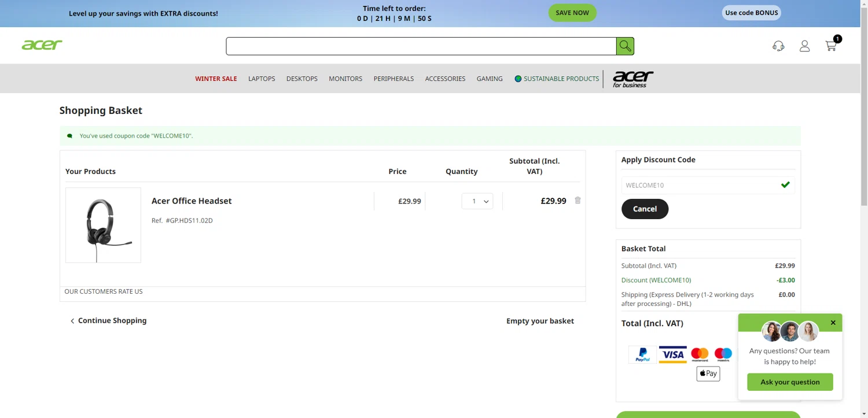
Task: Click the Total (Incl. VAT) label
Action: [652, 323]
